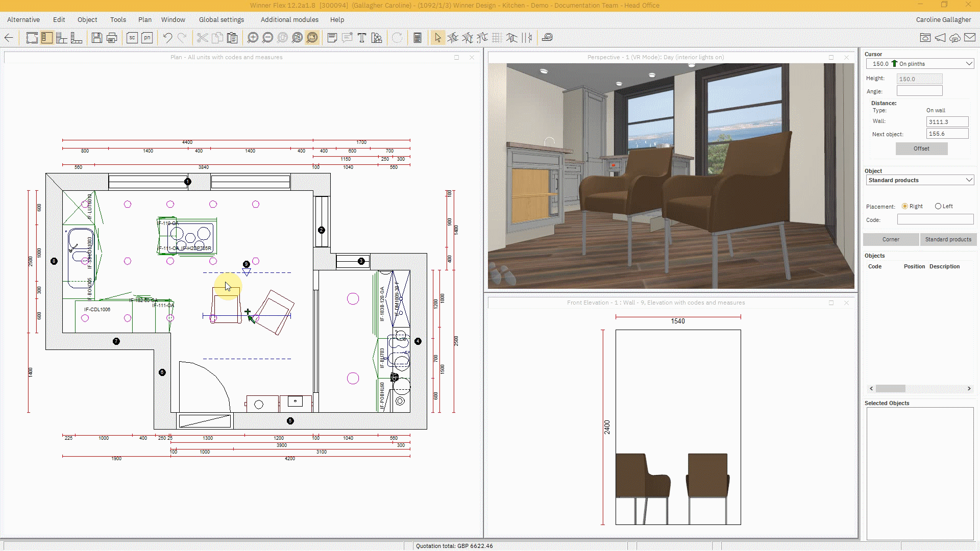Click the Corner button in object panel
This screenshot has height=551, width=980.
[x=891, y=239]
